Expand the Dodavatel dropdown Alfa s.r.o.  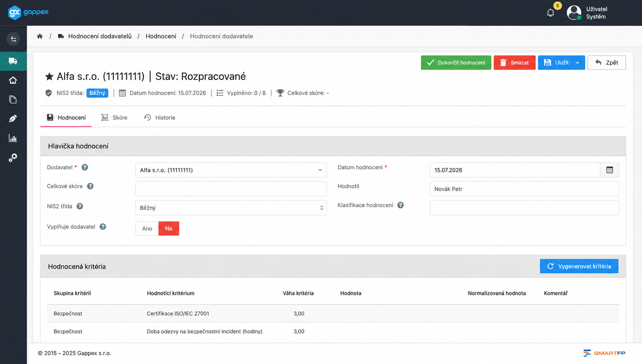tap(231, 170)
